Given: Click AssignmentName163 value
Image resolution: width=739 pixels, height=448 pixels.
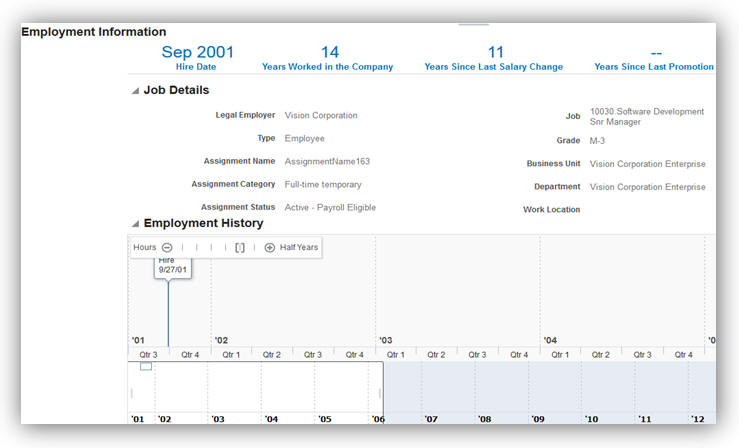Looking at the screenshot, I should click(x=327, y=162).
